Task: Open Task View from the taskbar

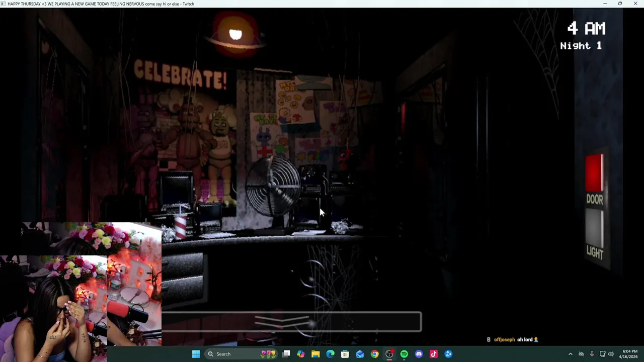Action: coord(286,354)
